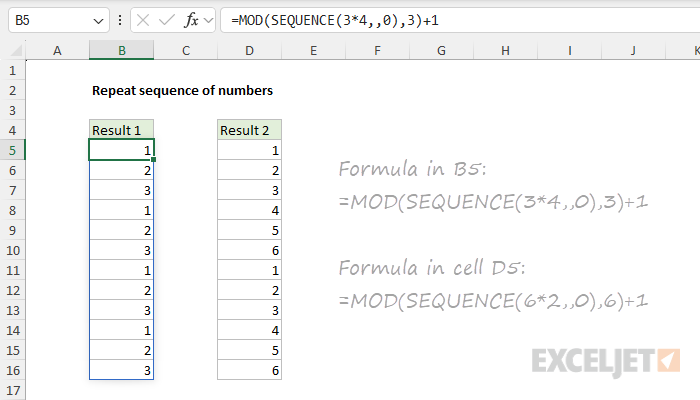This screenshot has height=400, width=700.
Task: Select cell D10 containing 6
Action: 250,250
